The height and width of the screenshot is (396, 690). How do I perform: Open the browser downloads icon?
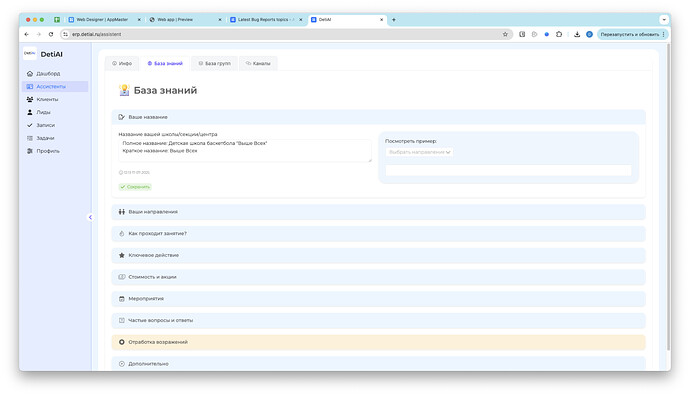pyautogui.click(x=577, y=34)
